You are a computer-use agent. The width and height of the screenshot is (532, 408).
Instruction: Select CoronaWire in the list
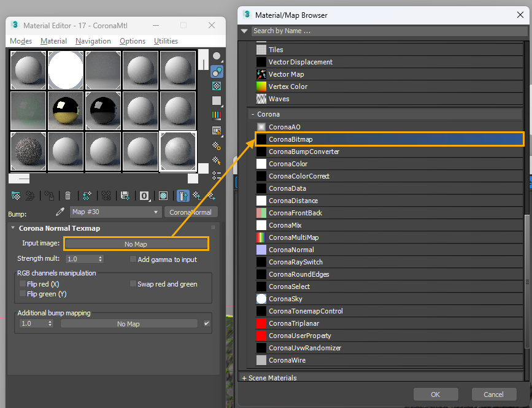click(389, 360)
